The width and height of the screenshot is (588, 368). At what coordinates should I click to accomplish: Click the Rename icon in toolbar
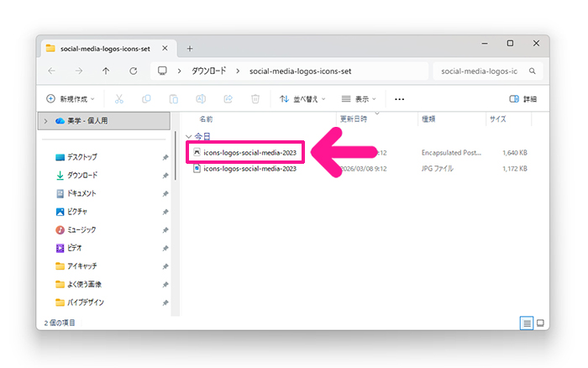(x=201, y=99)
